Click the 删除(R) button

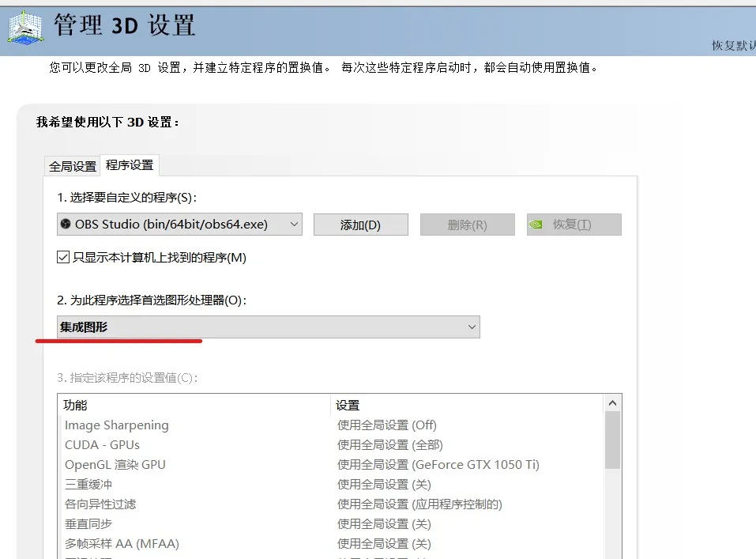point(467,225)
